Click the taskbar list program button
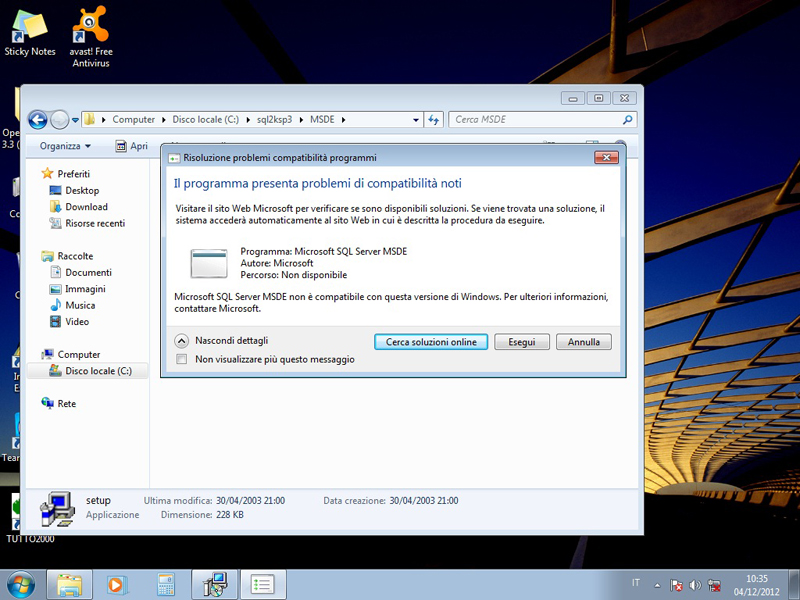This screenshot has height=600, width=800. 262,585
